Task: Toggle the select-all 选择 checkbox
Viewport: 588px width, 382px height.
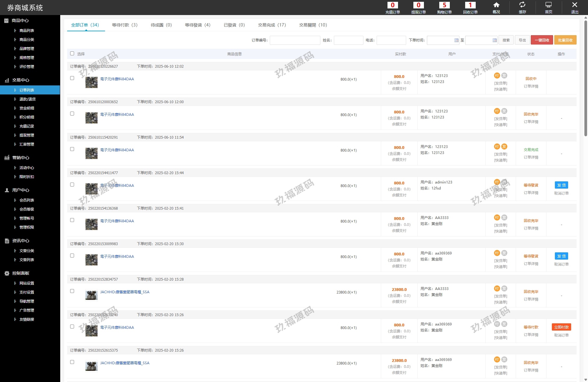Action: pyautogui.click(x=72, y=54)
